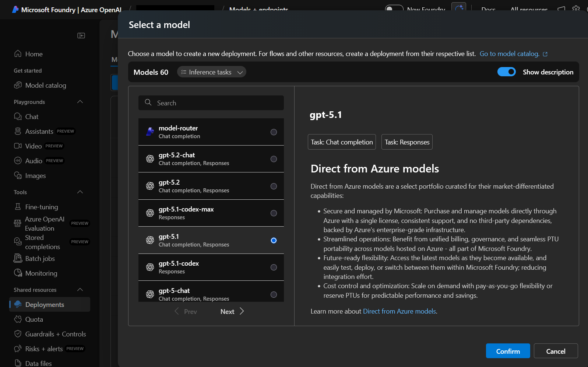Image resolution: width=588 pixels, height=367 pixels.
Task: Click the model Search input field
Action: [x=211, y=103]
